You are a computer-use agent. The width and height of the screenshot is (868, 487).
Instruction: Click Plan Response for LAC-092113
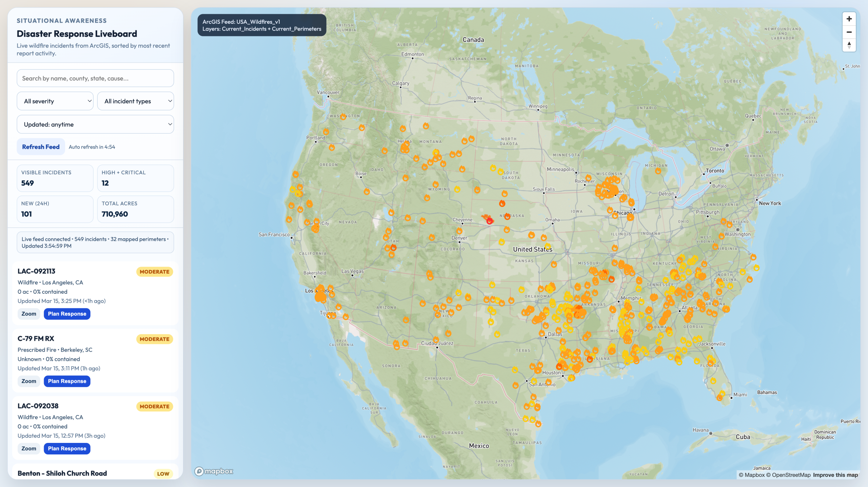tap(67, 314)
